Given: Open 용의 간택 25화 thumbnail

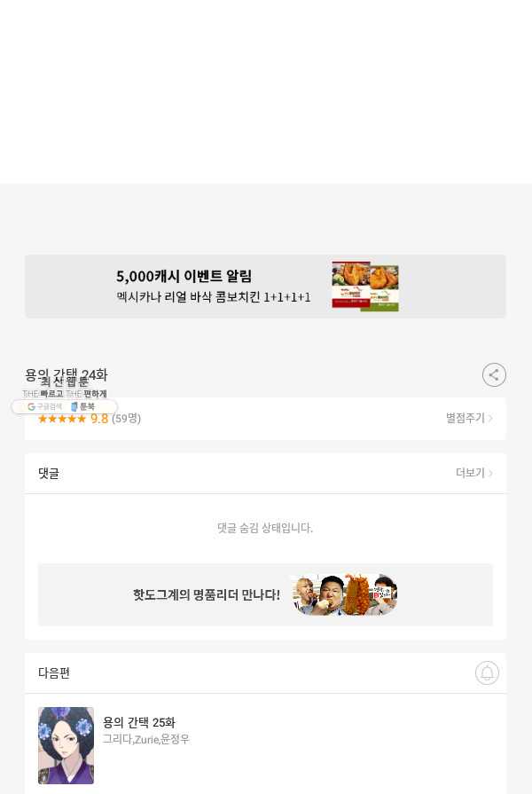Looking at the screenshot, I should [66, 745].
